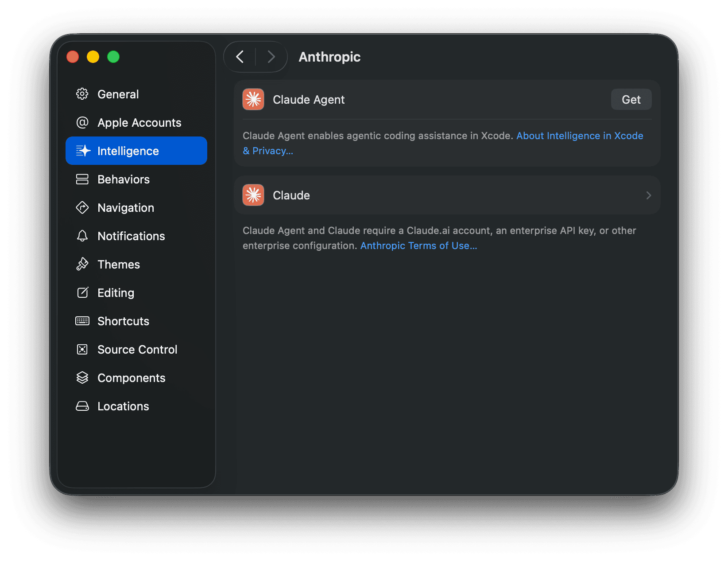The width and height of the screenshot is (728, 561).
Task: Click the Claude Agent app icon
Action: [x=253, y=99]
